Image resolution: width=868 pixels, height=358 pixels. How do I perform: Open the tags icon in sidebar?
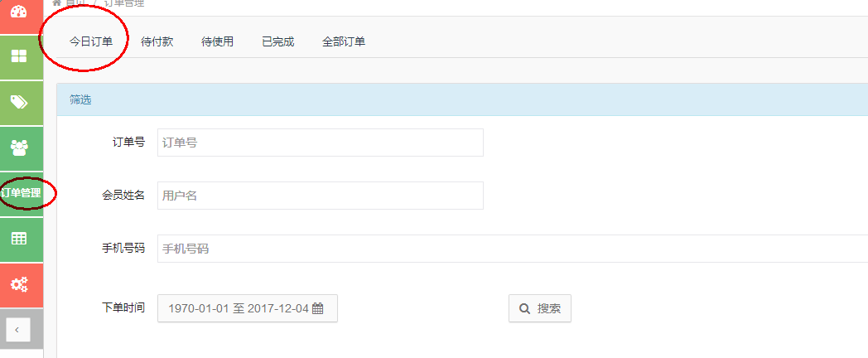pos(18,102)
